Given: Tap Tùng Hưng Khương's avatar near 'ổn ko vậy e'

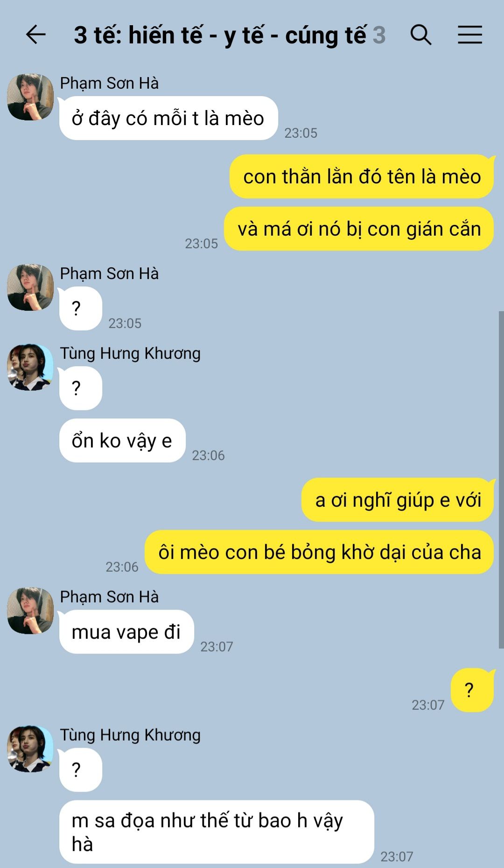Looking at the screenshot, I should (30, 367).
